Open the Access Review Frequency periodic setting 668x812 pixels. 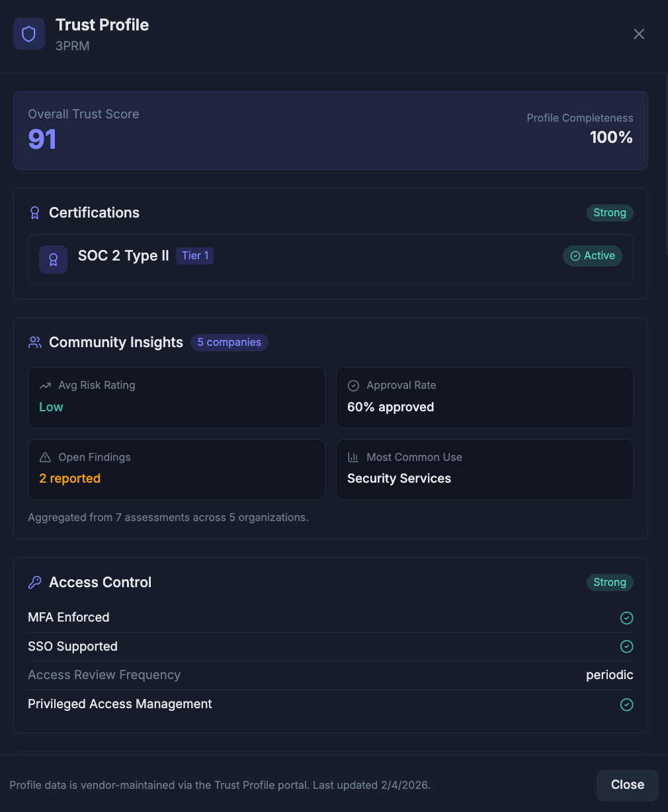pyautogui.click(x=609, y=675)
